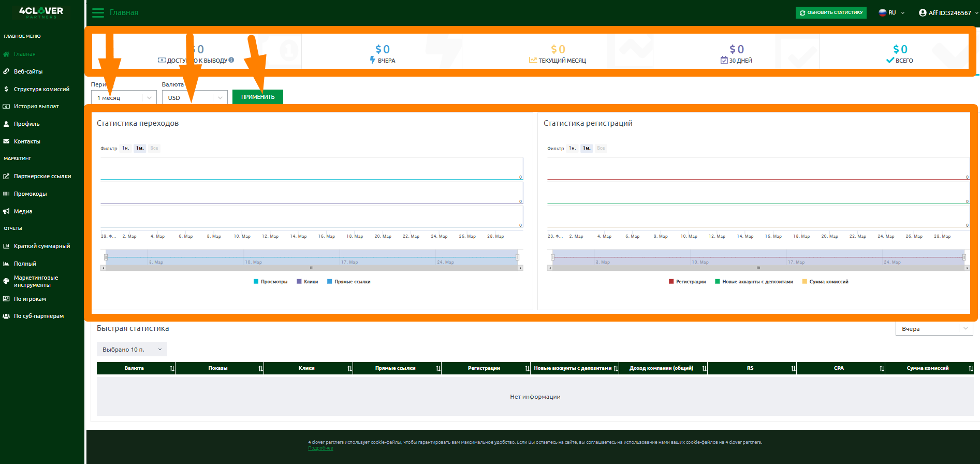This screenshot has width=980, height=464.
Task: Toggle Сумма комиссий series in chart legend
Action: 825,282
